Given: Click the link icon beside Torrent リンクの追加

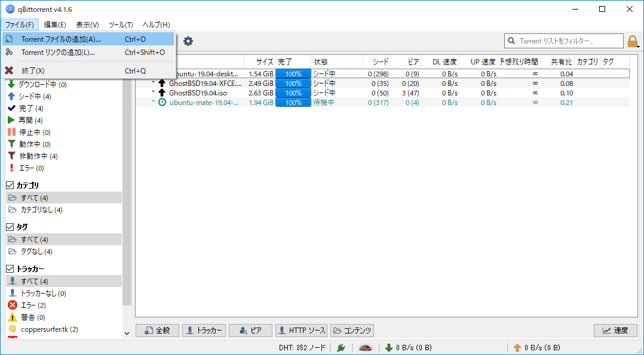Looking at the screenshot, I should (x=9, y=52).
